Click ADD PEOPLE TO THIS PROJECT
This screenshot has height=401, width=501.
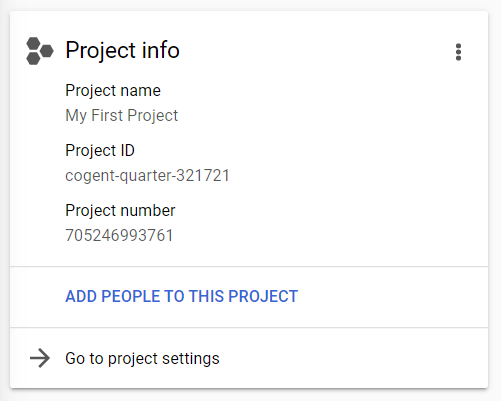tap(182, 296)
